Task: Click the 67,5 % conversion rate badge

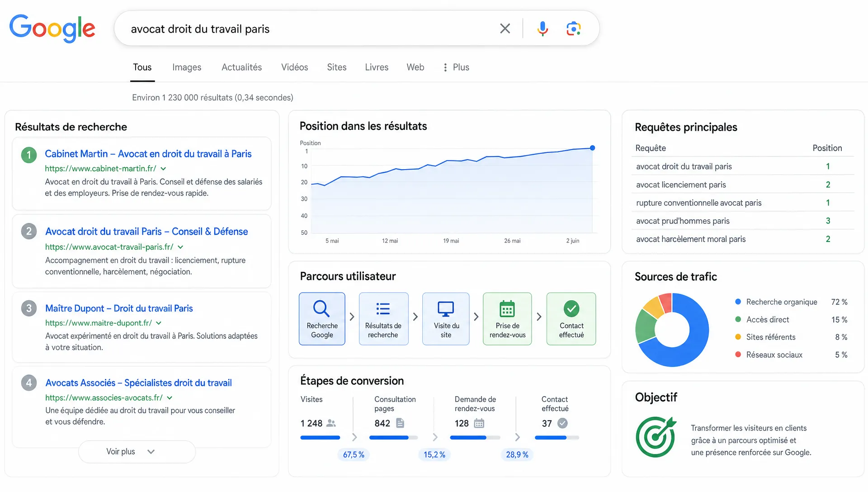Action: 354,454
